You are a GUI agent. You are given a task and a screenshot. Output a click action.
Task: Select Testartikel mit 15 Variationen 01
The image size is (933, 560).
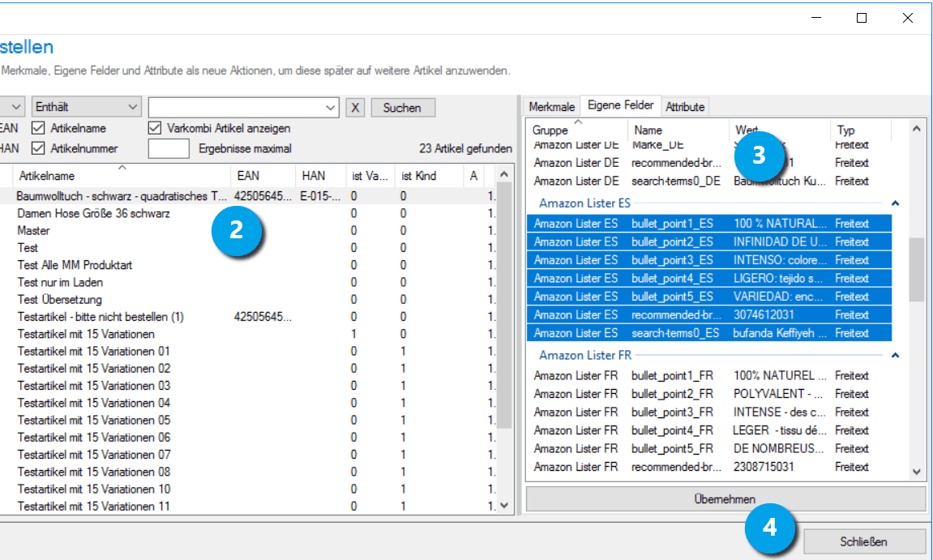point(247,351)
